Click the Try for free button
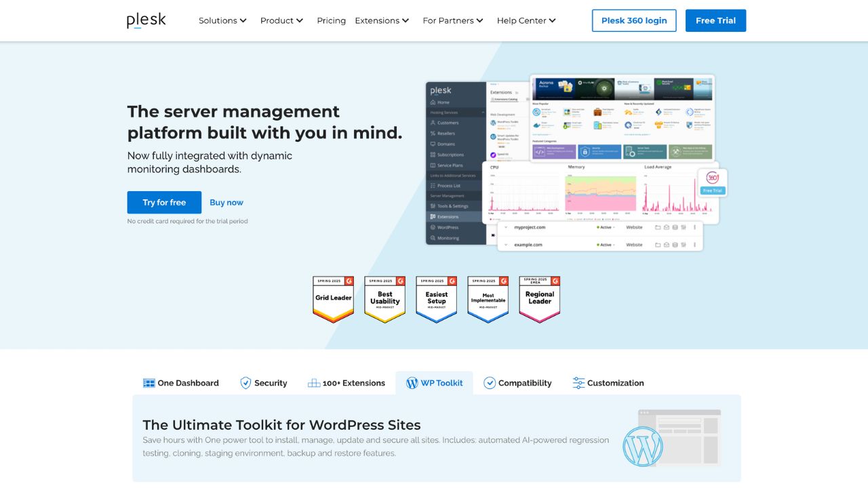 tap(164, 202)
